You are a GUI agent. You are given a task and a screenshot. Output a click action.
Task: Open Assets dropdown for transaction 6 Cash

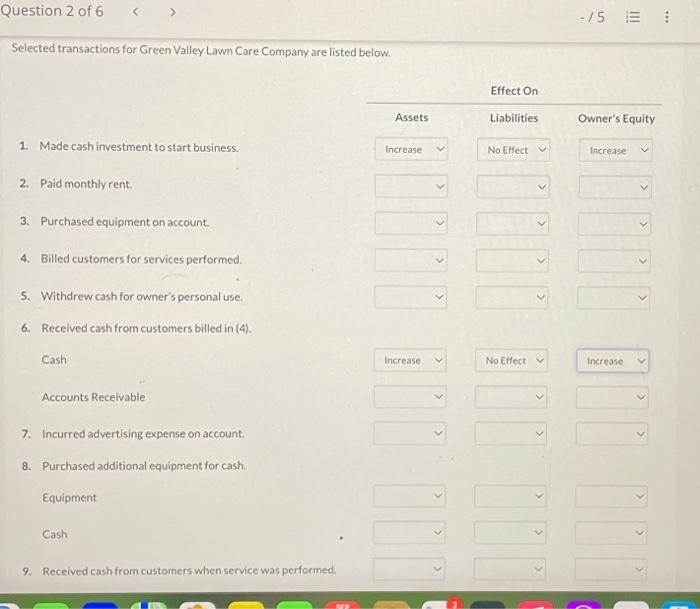tap(410, 360)
